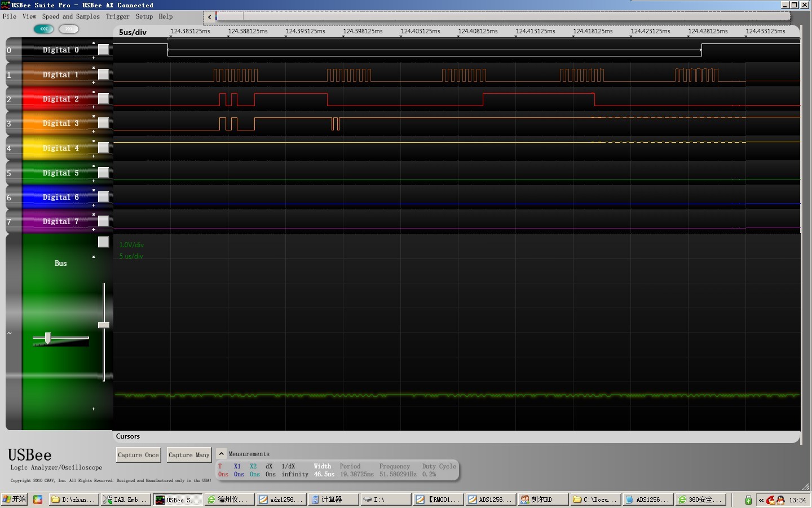This screenshot has height=508, width=812.
Task: Click the small plus on Digital 4 row
Action: click(94, 156)
